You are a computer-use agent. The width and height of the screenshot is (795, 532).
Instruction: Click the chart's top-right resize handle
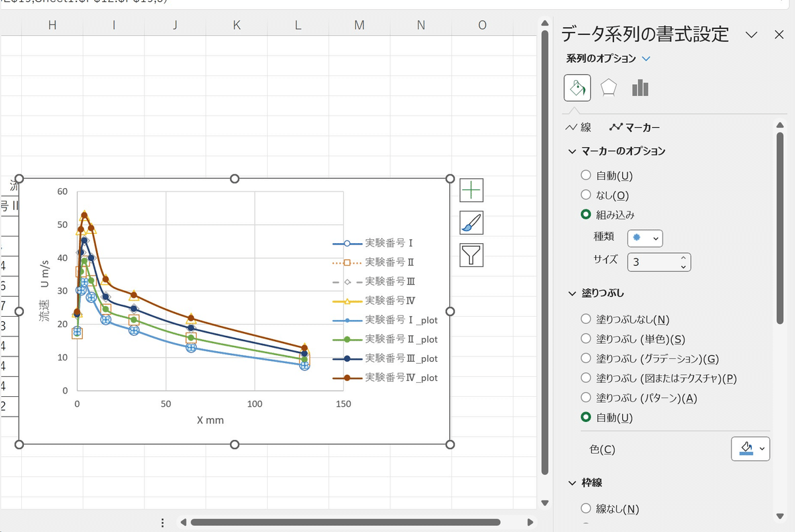pos(450,179)
